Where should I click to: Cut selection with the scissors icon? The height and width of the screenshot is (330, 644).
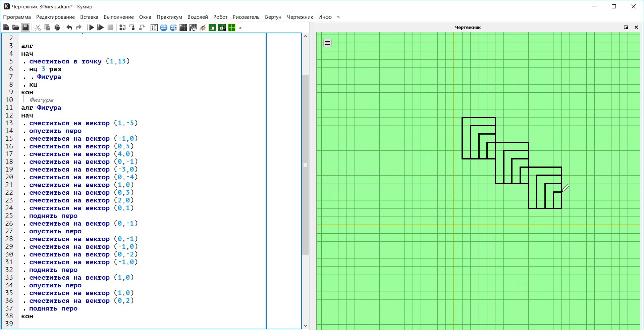click(38, 28)
